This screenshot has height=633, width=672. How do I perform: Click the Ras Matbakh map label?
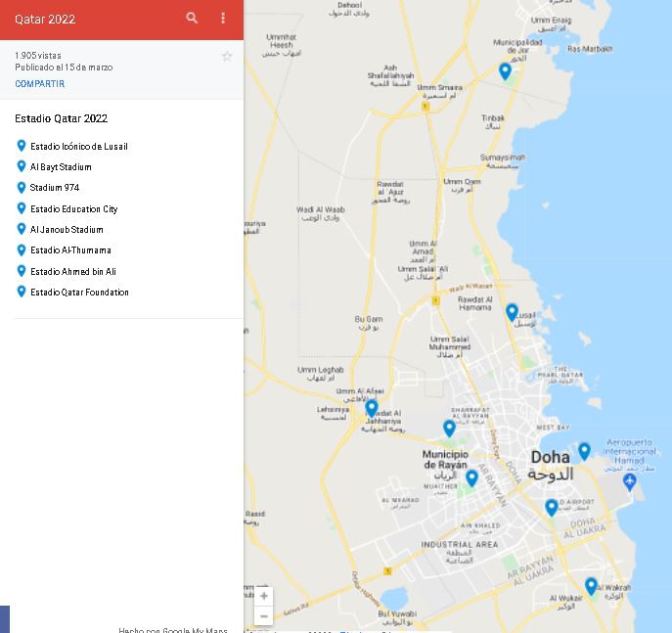click(590, 49)
